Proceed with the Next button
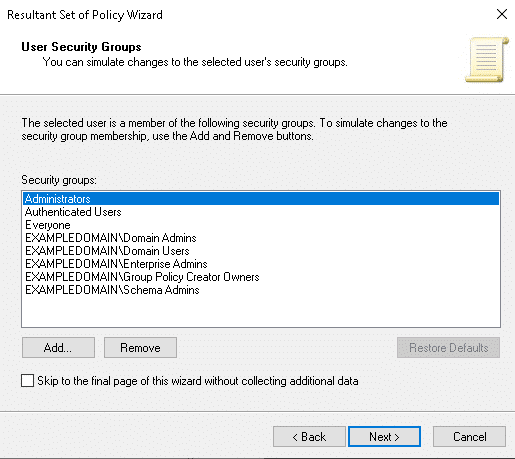Screen dimensions: 515x459 (x=384, y=437)
